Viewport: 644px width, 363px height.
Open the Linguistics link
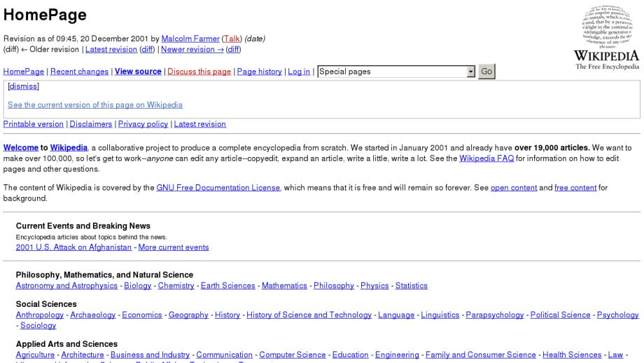tap(440, 315)
